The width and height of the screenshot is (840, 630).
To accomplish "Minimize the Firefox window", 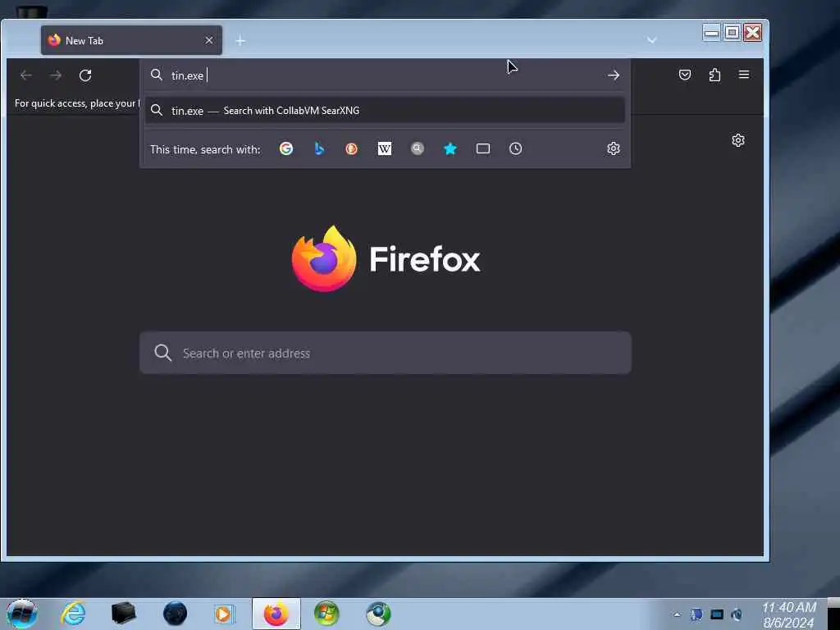I will pos(711,33).
